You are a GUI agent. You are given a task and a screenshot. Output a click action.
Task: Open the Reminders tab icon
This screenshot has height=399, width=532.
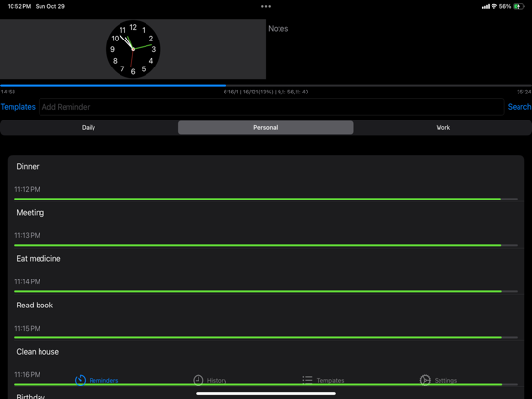(80, 380)
